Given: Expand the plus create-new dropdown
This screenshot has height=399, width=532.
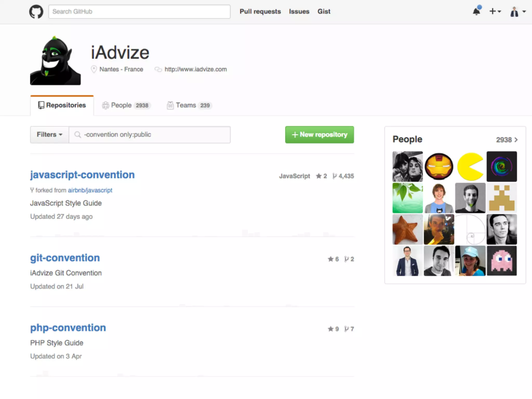Looking at the screenshot, I should click(x=495, y=11).
